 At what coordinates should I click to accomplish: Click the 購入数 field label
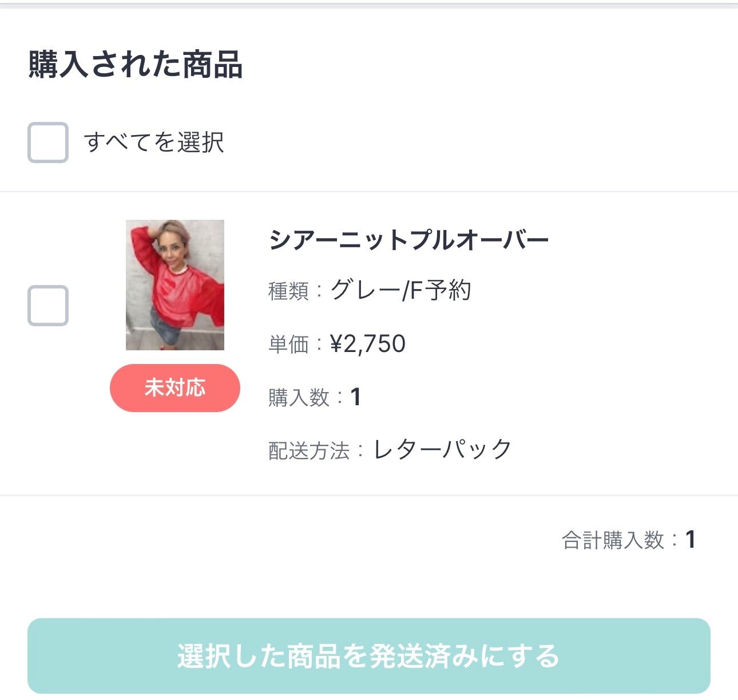point(299,397)
